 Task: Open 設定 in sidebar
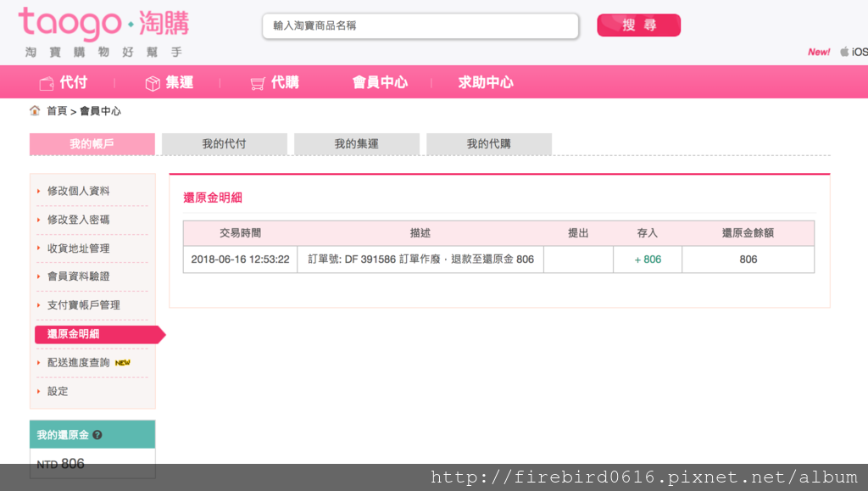[x=58, y=392]
